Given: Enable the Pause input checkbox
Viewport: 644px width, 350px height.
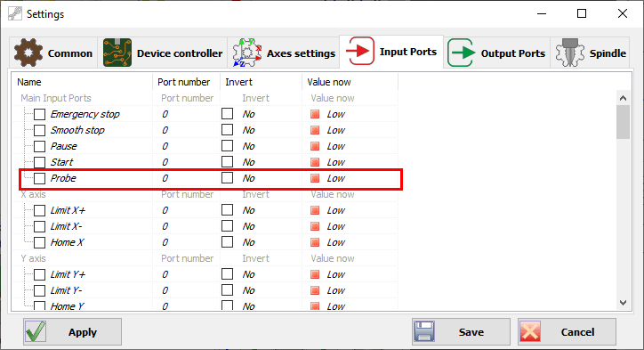Looking at the screenshot, I should tap(39, 146).
